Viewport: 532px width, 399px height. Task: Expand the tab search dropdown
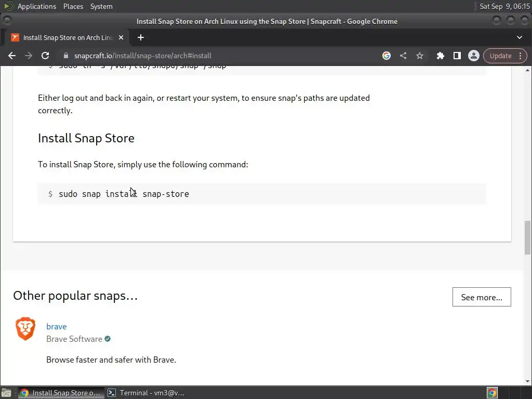coord(520,37)
